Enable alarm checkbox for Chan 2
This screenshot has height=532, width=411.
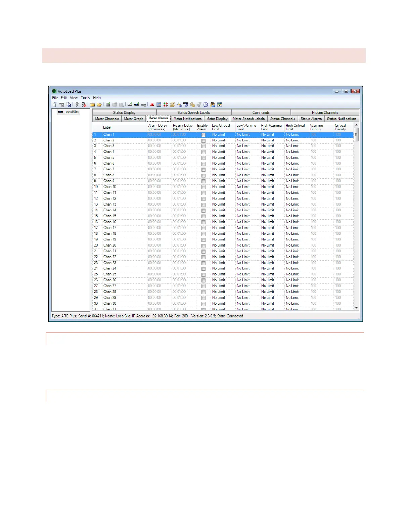203,140
